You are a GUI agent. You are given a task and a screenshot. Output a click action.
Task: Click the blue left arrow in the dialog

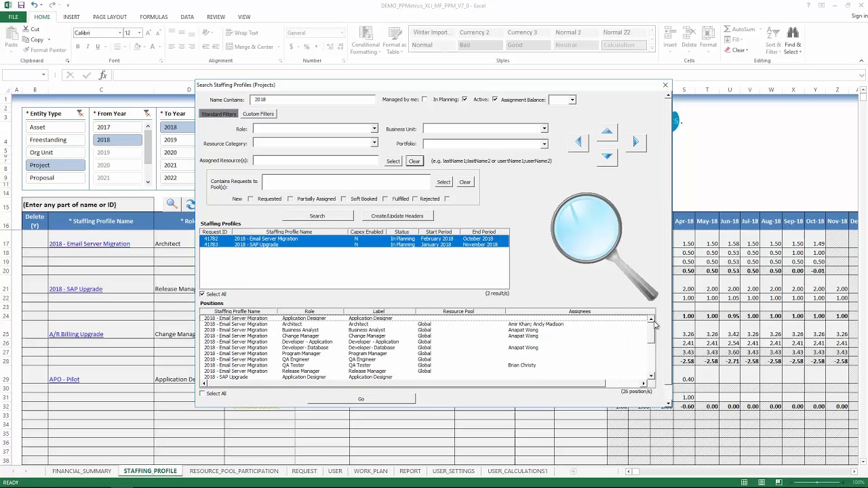578,142
